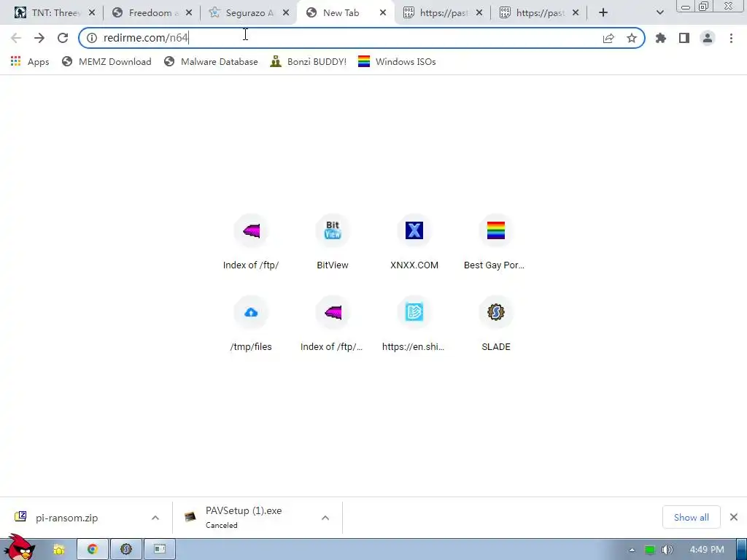Click the browser back arrow

pyautogui.click(x=16, y=38)
